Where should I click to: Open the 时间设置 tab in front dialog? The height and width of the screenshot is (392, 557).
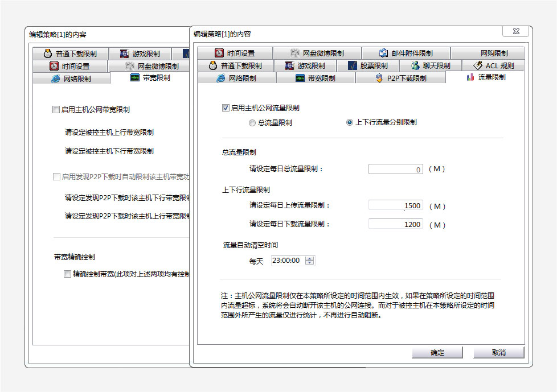[235, 53]
